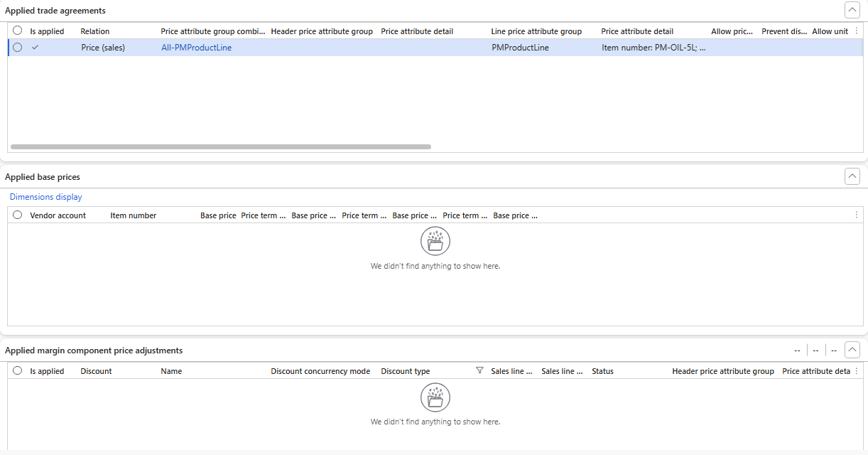
Task: Select the Price (sales) row radio button
Action: point(17,48)
